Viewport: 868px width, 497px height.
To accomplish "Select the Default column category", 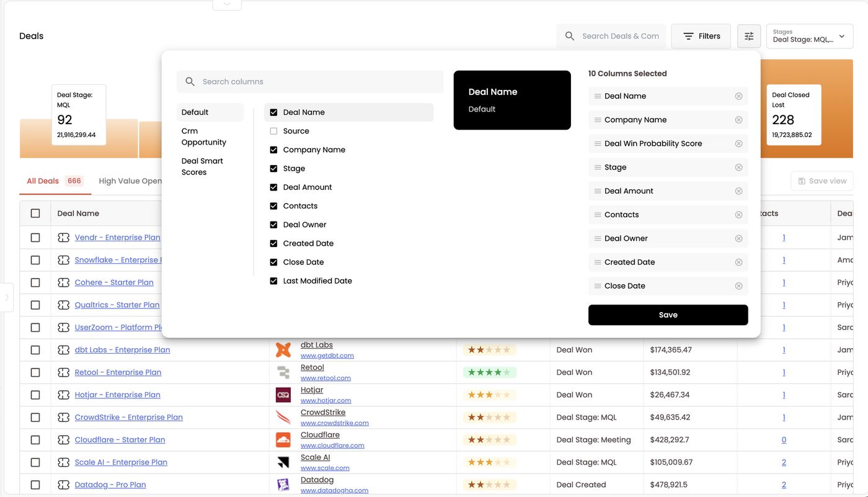I will click(210, 112).
